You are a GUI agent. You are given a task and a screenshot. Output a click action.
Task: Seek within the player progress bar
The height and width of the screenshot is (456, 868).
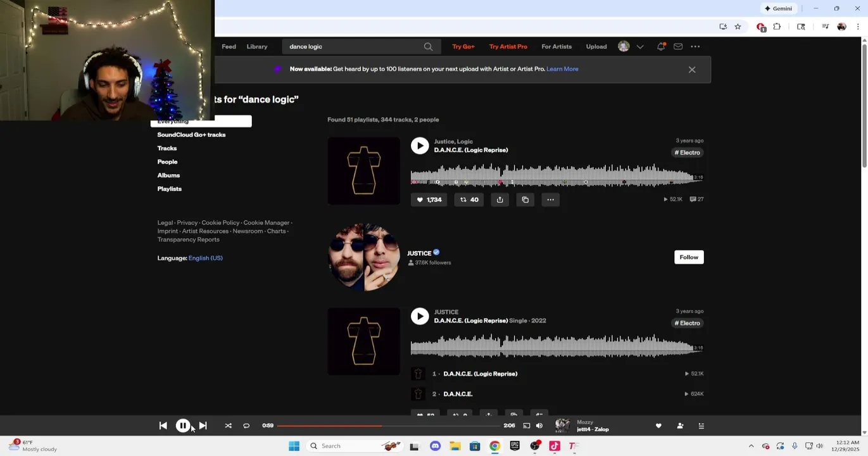(389, 426)
